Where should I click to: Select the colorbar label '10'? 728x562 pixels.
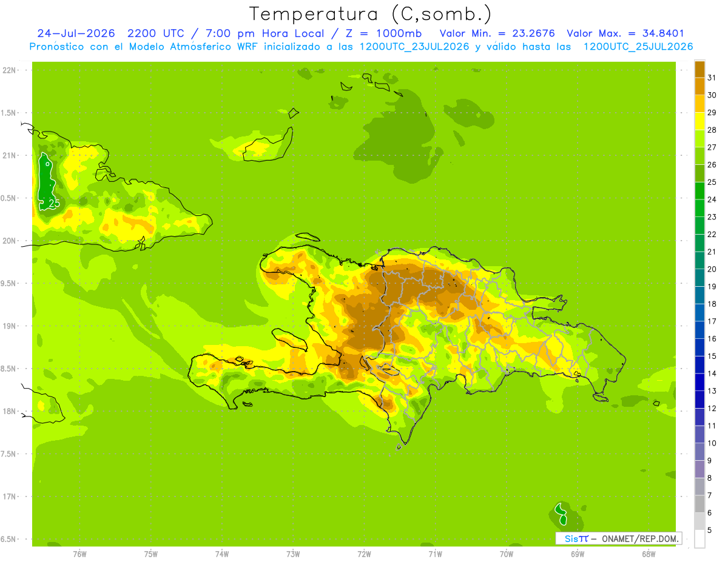coord(712,443)
